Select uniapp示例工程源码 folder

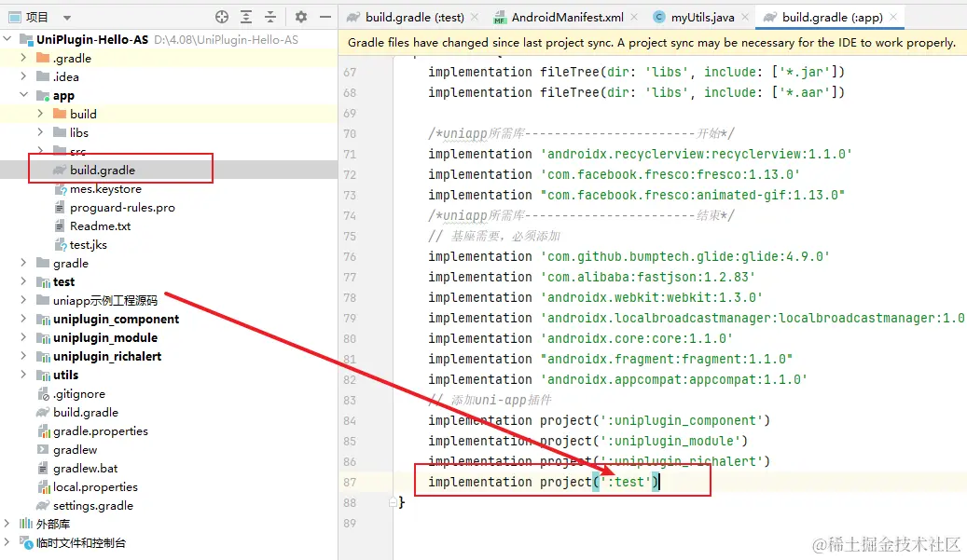coord(104,300)
